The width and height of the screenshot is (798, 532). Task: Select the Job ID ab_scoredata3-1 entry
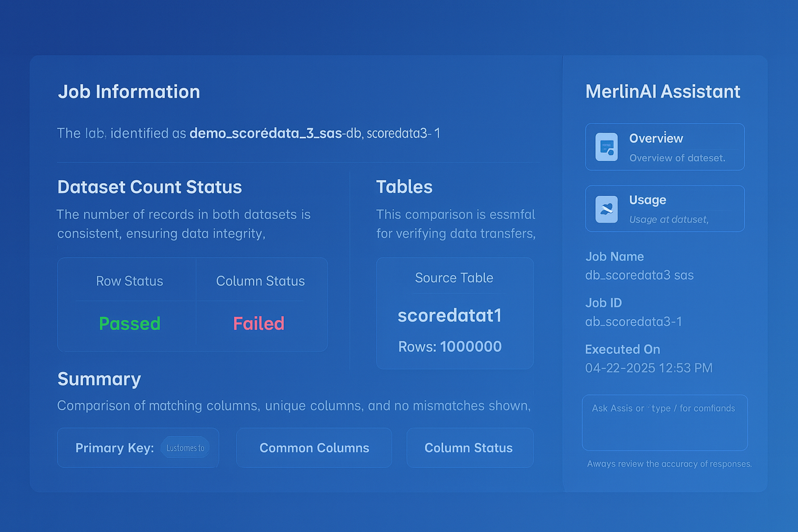(x=634, y=322)
